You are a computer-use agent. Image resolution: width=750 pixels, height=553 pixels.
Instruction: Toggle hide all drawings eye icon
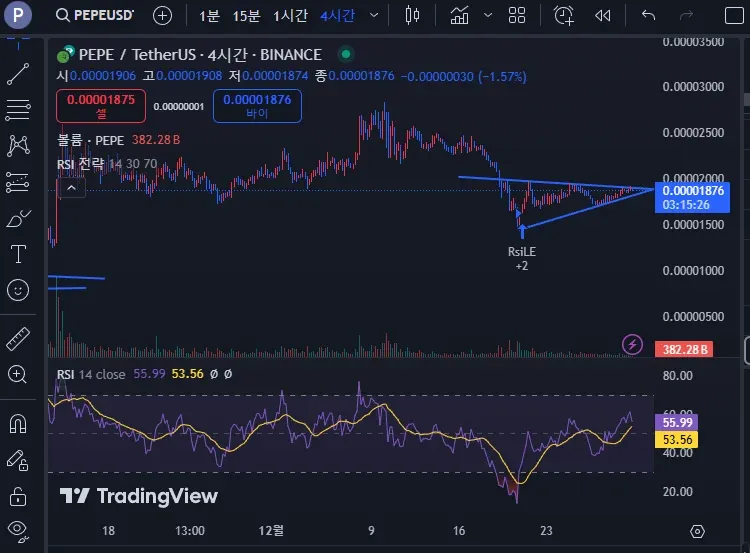coord(18,531)
